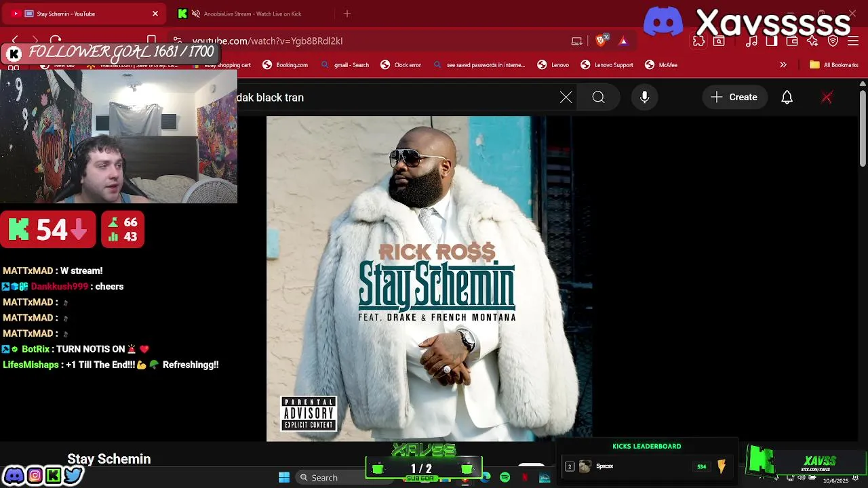Open the All Bookmarks folder
This screenshot has width=868, height=488.
(x=834, y=65)
